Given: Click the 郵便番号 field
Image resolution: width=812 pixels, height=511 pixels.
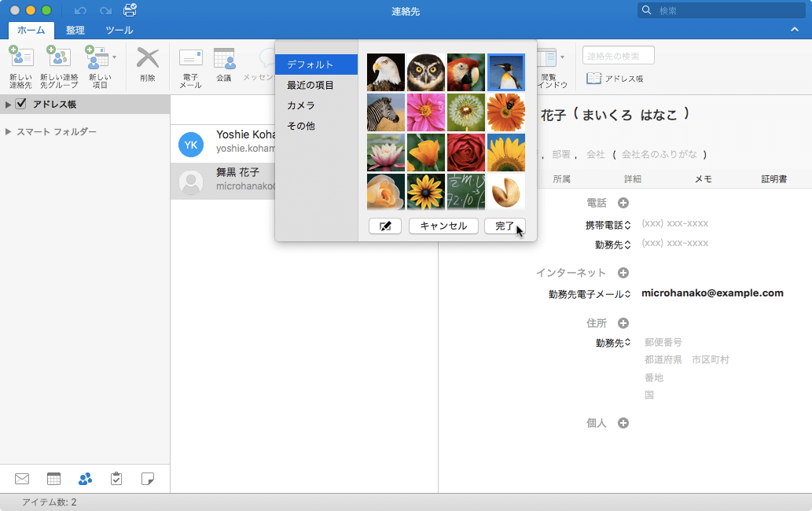Looking at the screenshot, I should [663, 342].
